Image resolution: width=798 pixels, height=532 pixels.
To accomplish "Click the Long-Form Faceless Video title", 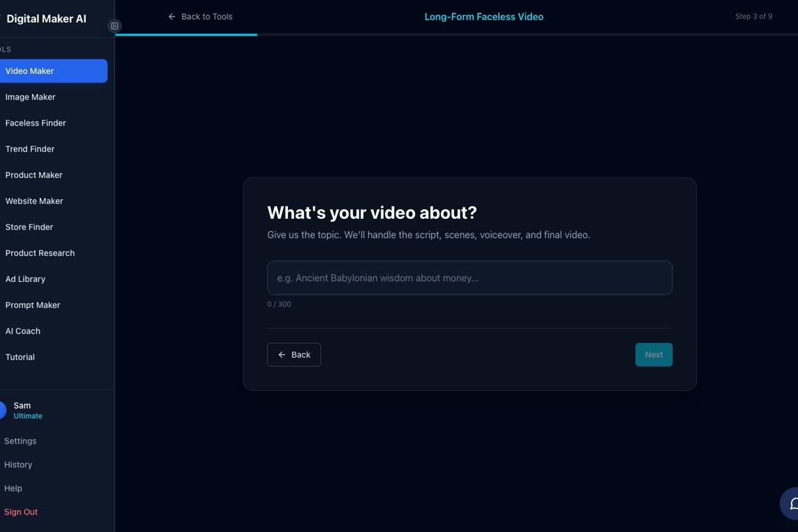I will 484,17.
